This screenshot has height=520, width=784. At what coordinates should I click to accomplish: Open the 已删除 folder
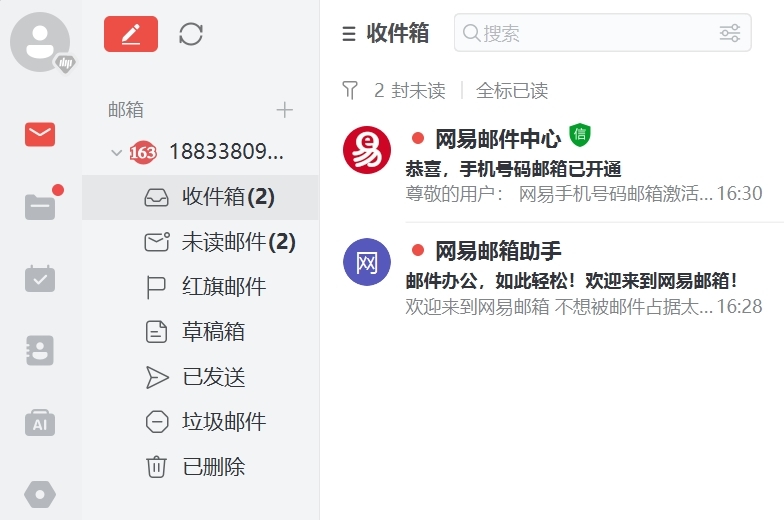tap(200, 467)
